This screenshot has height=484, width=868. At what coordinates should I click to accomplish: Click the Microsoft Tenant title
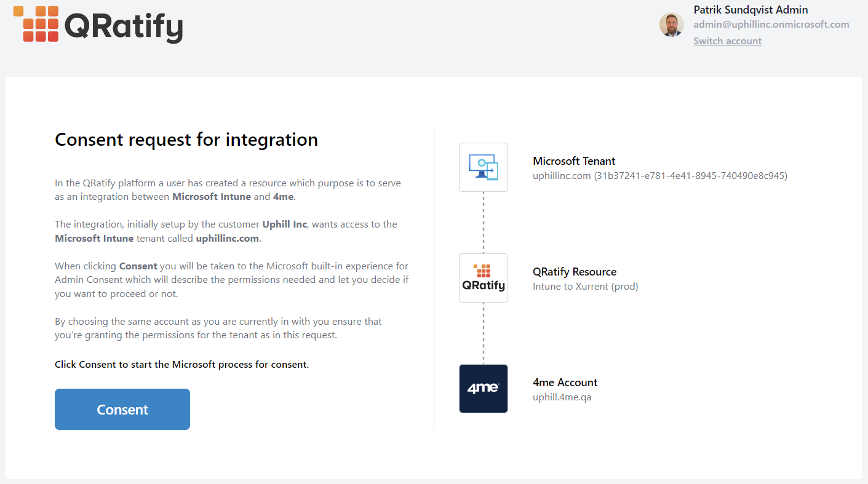pos(573,161)
